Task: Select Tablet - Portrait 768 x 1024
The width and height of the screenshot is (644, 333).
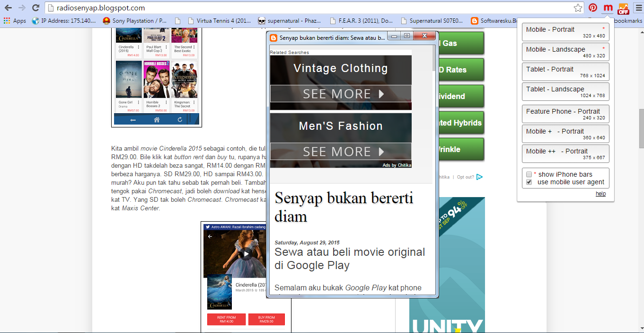Action: pyautogui.click(x=565, y=72)
